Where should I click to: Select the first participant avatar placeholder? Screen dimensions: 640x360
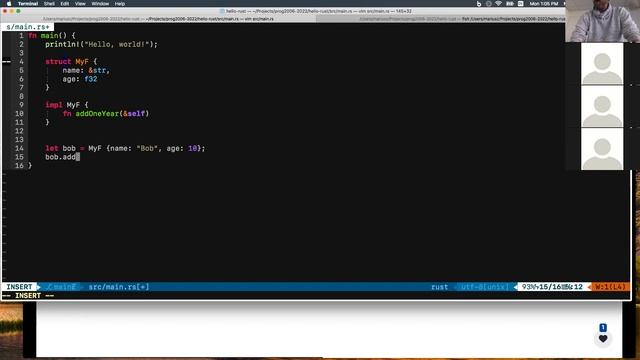coord(602,64)
